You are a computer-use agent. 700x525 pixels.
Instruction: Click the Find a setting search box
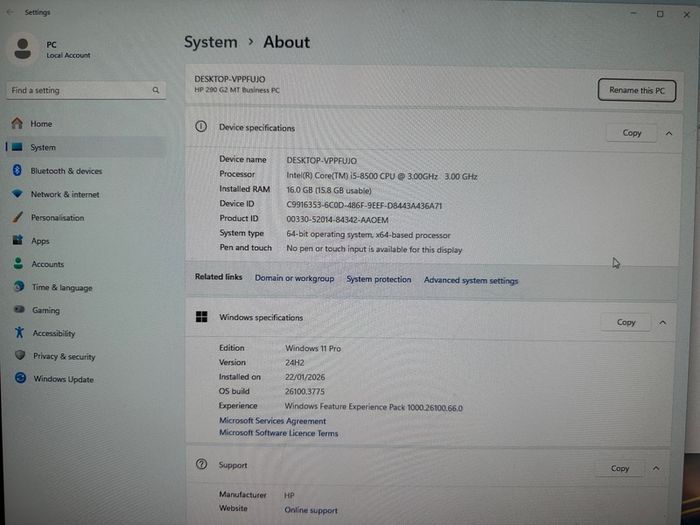(x=86, y=90)
